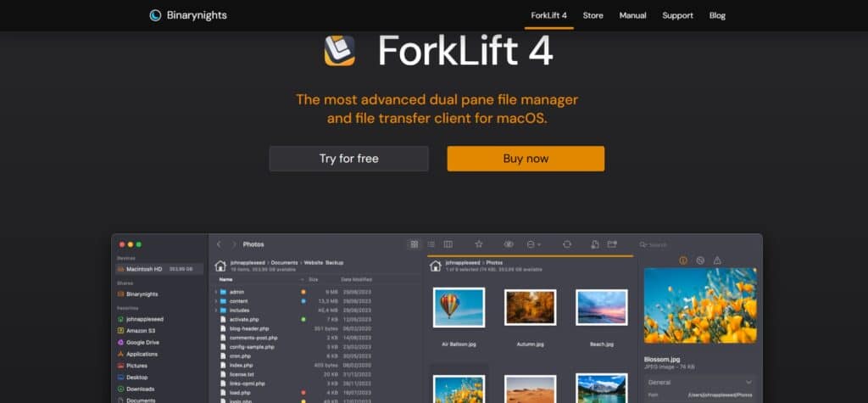Click the Sync circular arrows icon
Viewport: 868px width, 403px height.
(x=567, y=244)
